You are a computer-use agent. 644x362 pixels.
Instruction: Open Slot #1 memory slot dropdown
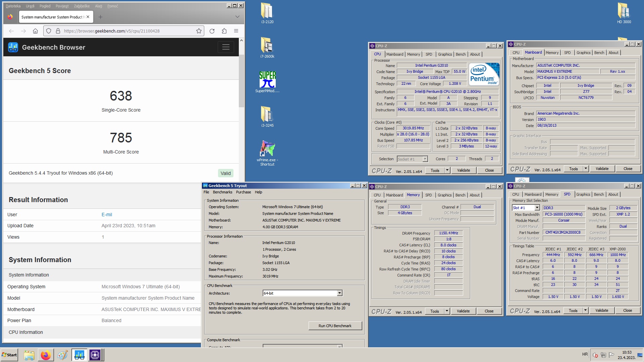[x=537, y=208]
